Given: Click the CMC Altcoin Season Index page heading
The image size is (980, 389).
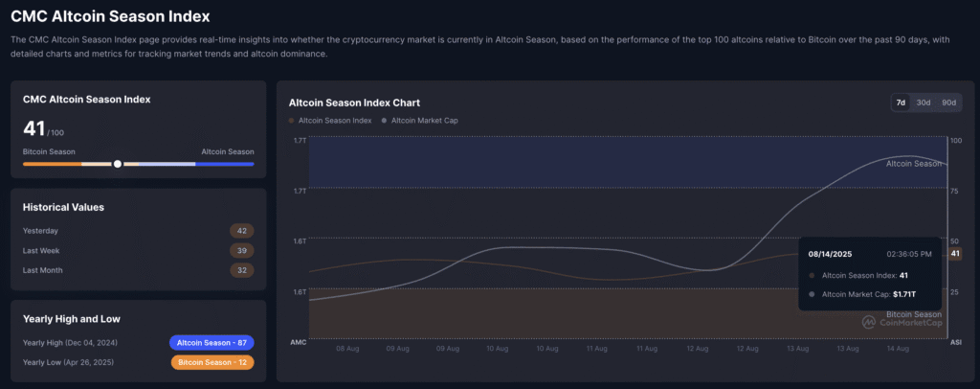Looking at the screenshot, I should click(x=110, y=16).
